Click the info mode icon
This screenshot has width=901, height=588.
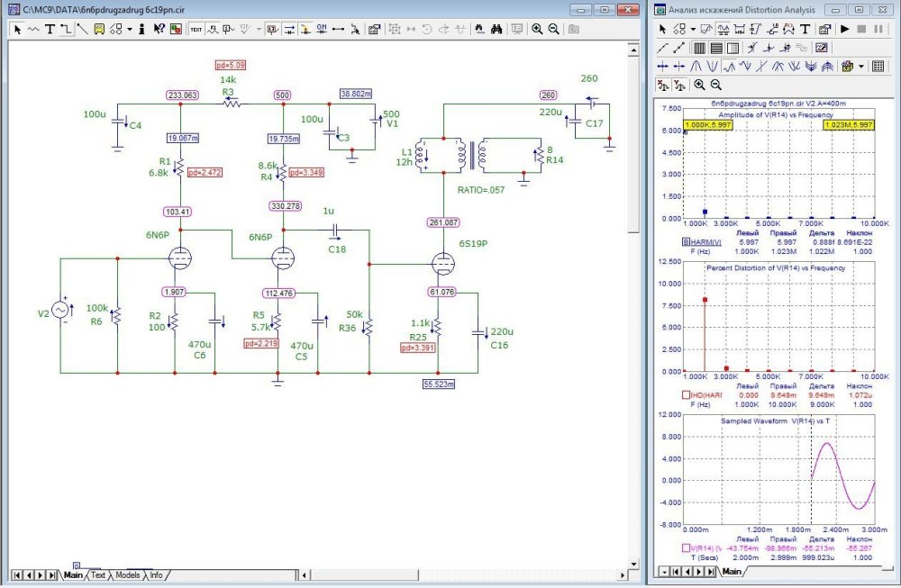[142, 29]
